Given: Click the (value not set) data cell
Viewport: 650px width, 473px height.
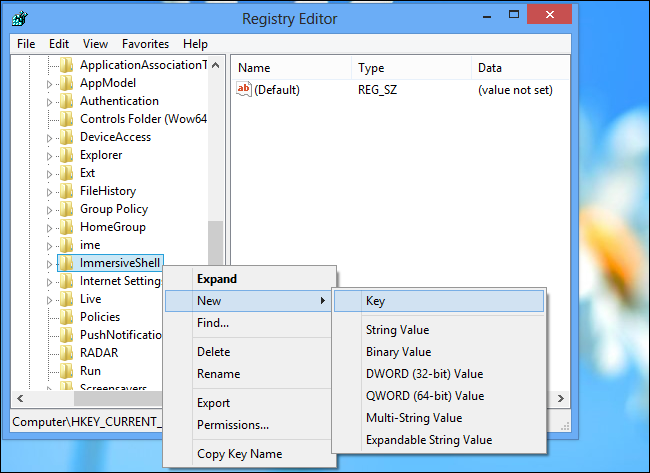Looking at the screenshot, I should (x=515, y=90).
